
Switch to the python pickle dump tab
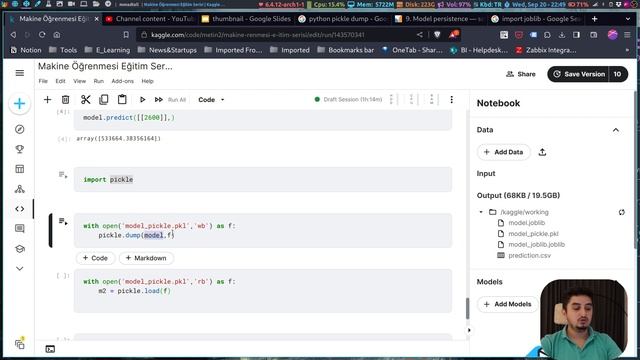pyautogui.click(x=343, y=19)
